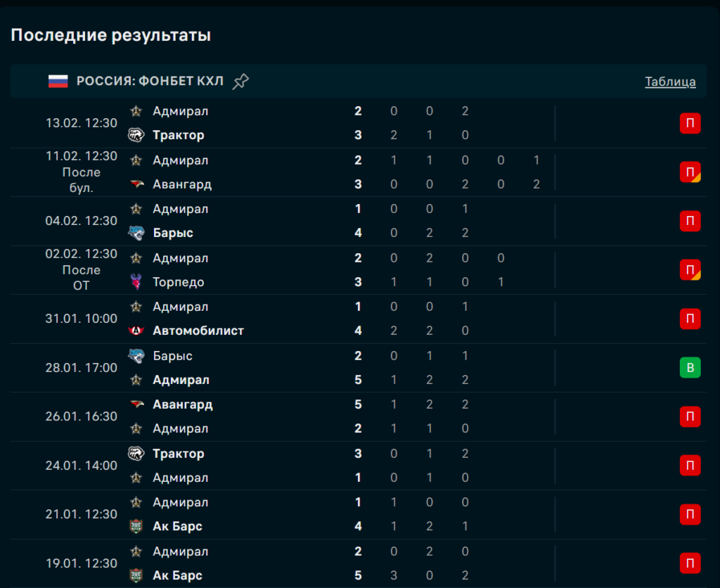This screenshot has width=720, height=588.
Task: Click the green В win badge
Action: pos(690,368)
